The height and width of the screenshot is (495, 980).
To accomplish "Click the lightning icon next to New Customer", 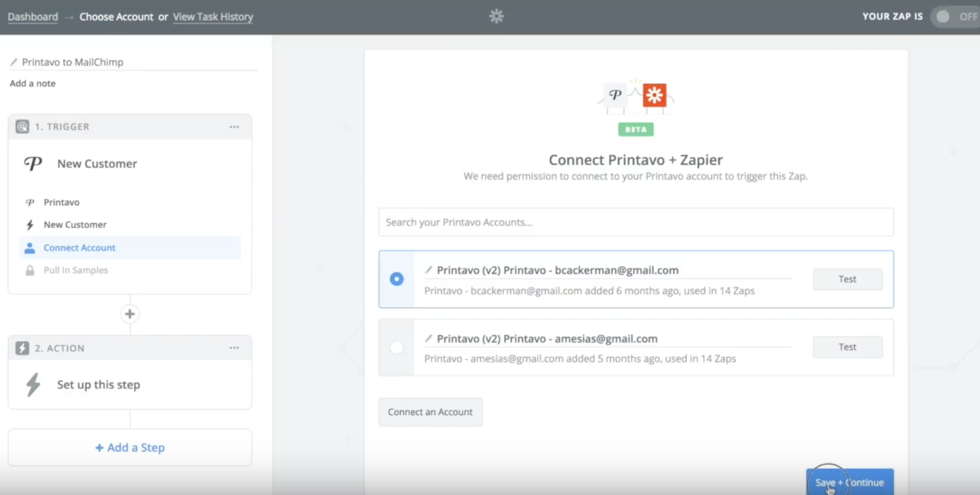I will tap(30, 225).
